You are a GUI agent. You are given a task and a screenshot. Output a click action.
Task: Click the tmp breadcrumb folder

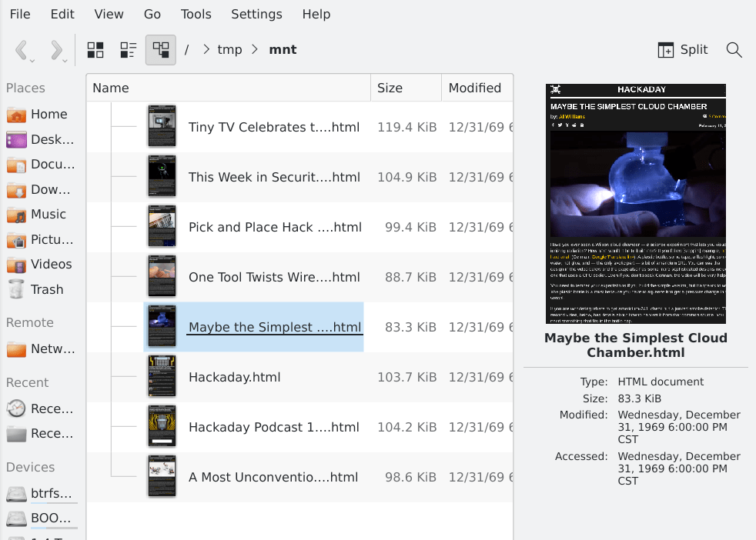pos(229,50)
